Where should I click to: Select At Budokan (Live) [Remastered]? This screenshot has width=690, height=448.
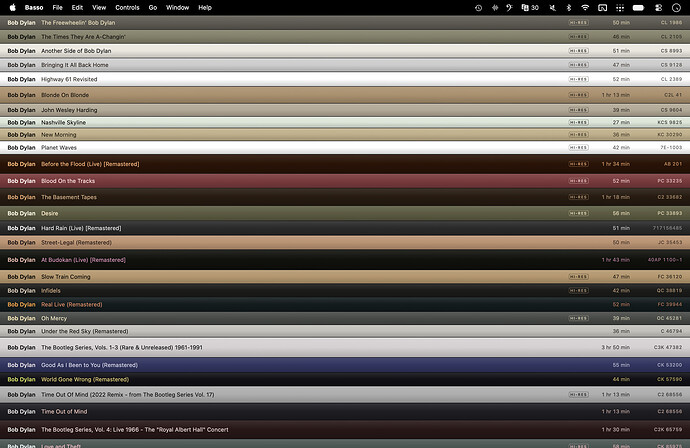pos(345,260)
